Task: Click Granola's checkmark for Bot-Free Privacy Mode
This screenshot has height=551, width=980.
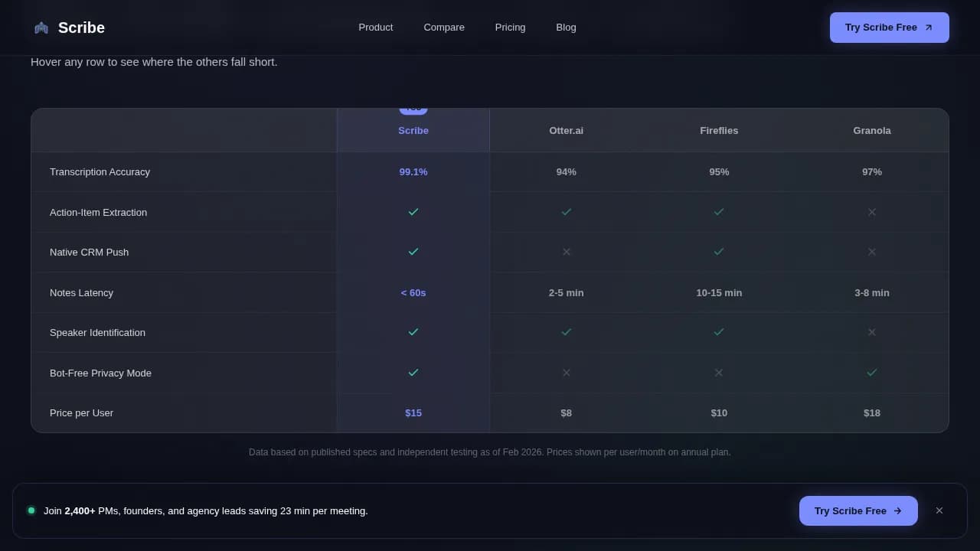Action: 872,373
